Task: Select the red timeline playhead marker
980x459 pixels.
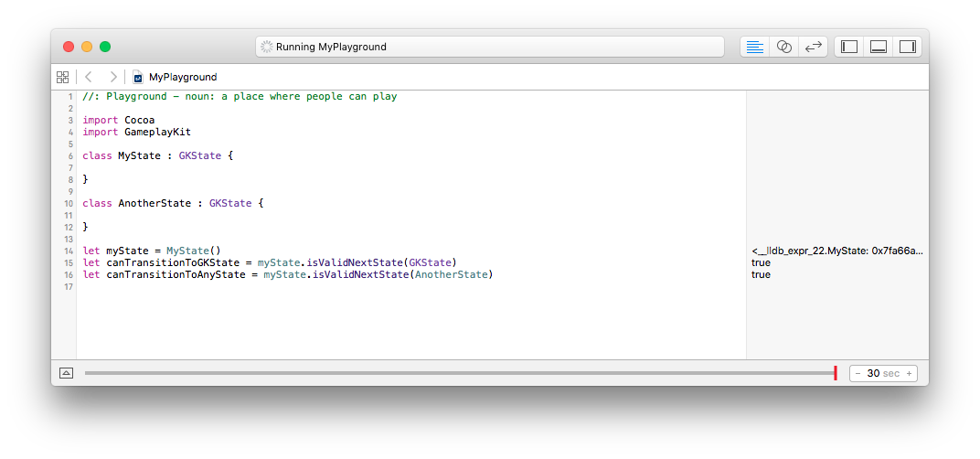Action: (835, 373)
